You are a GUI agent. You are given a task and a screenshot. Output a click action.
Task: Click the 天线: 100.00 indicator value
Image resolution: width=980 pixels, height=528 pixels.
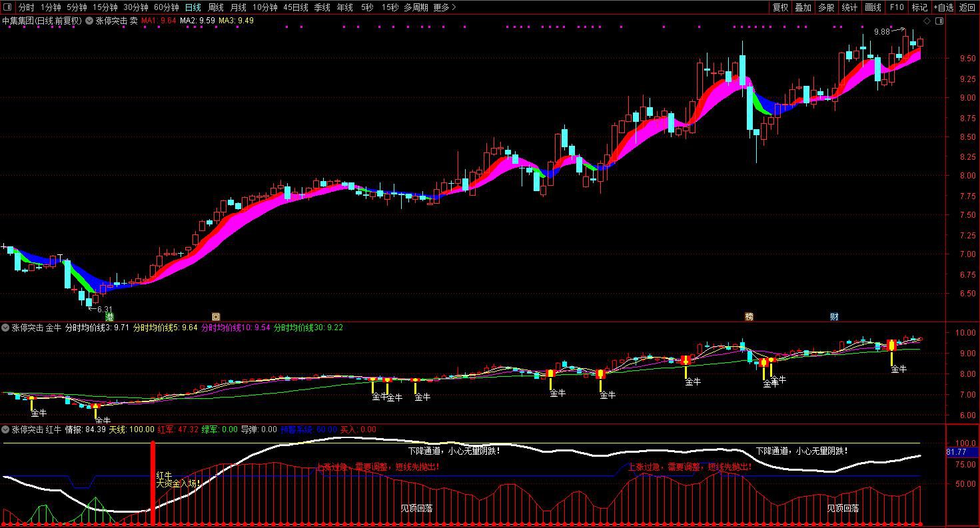point(132,429)
